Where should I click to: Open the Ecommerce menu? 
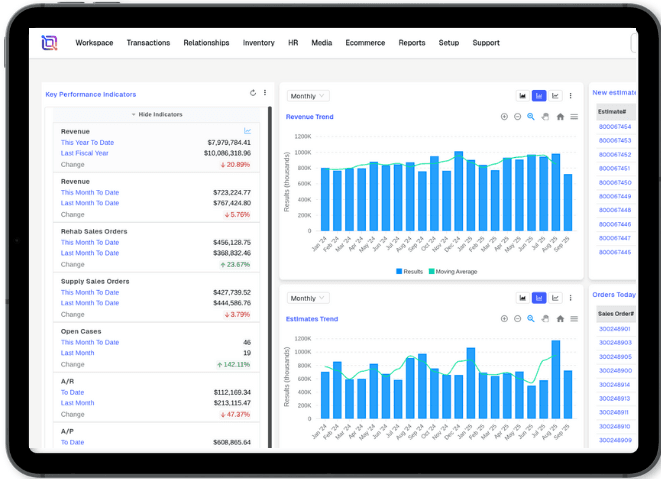(x=366, y=43)
